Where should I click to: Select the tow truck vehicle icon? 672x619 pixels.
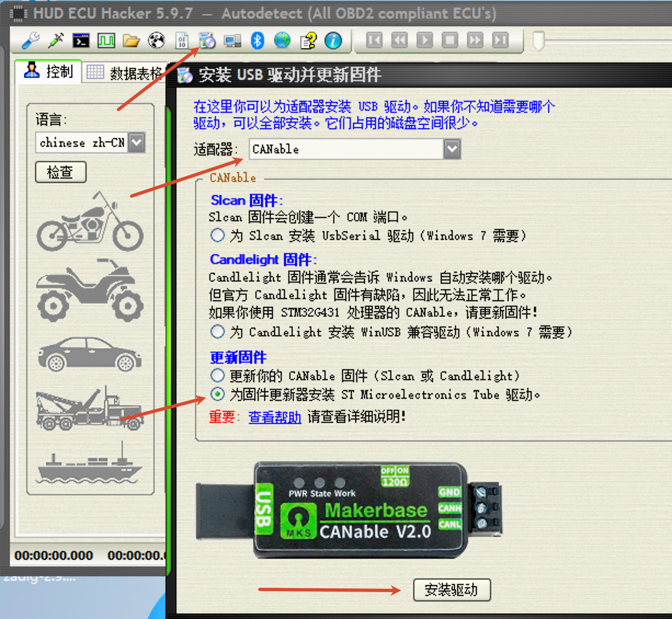(x=90, y=408)
